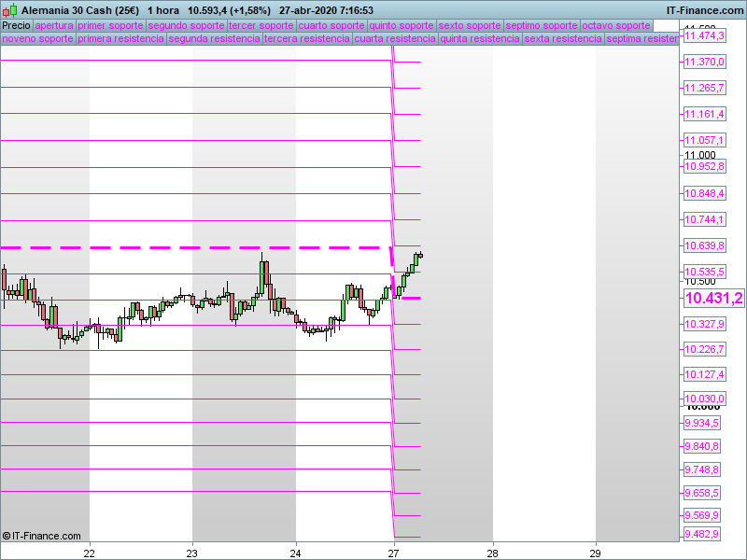Select the 'sexta resistencia' legend label

[562, 39]
